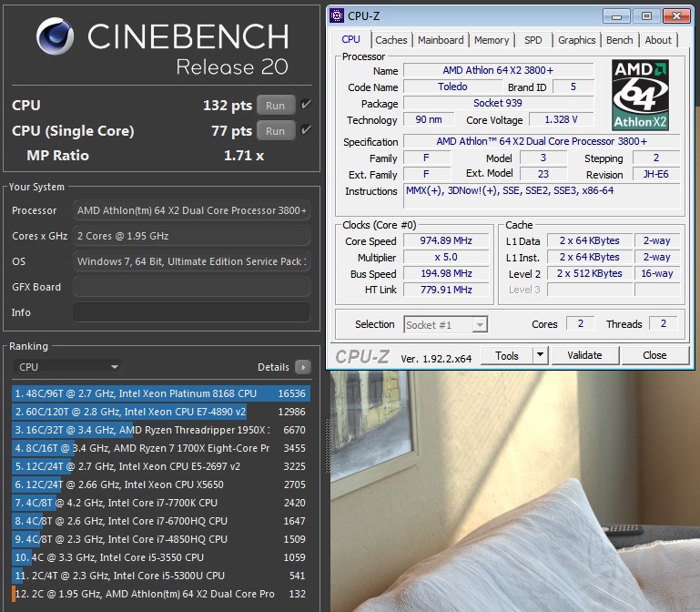Switch to the Caches tab

(391, 40)
